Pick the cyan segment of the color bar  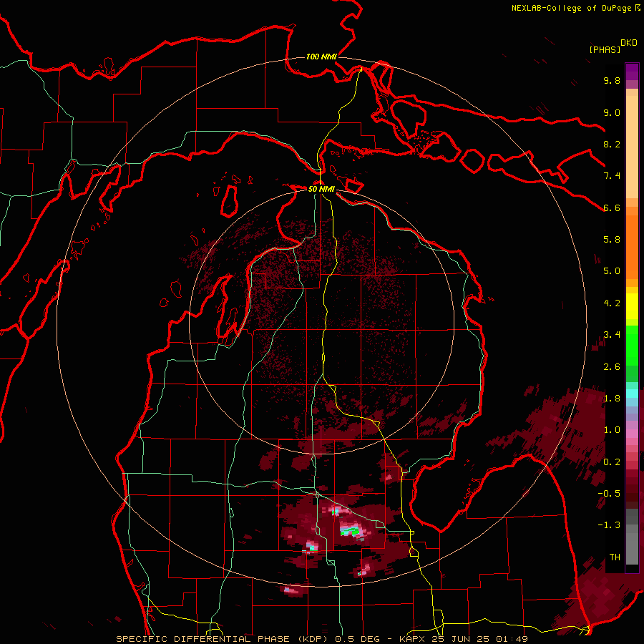pyautogui.click(x=632, y=393)
